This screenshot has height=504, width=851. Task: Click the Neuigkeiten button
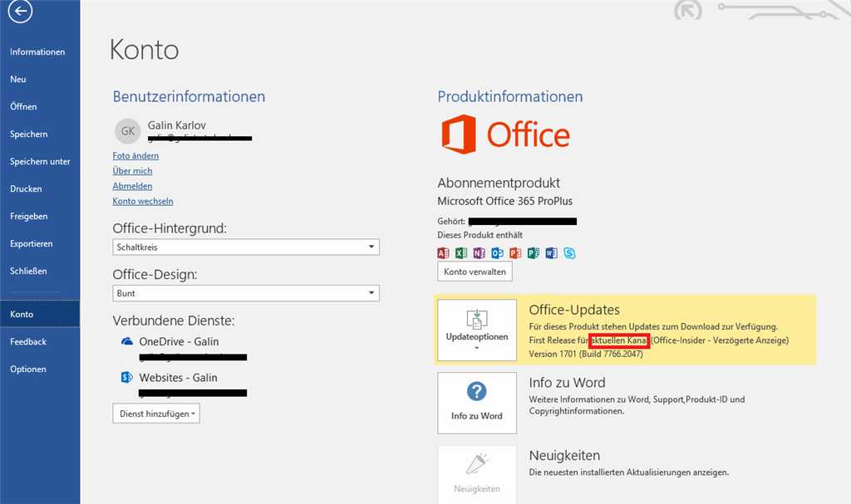477,475
